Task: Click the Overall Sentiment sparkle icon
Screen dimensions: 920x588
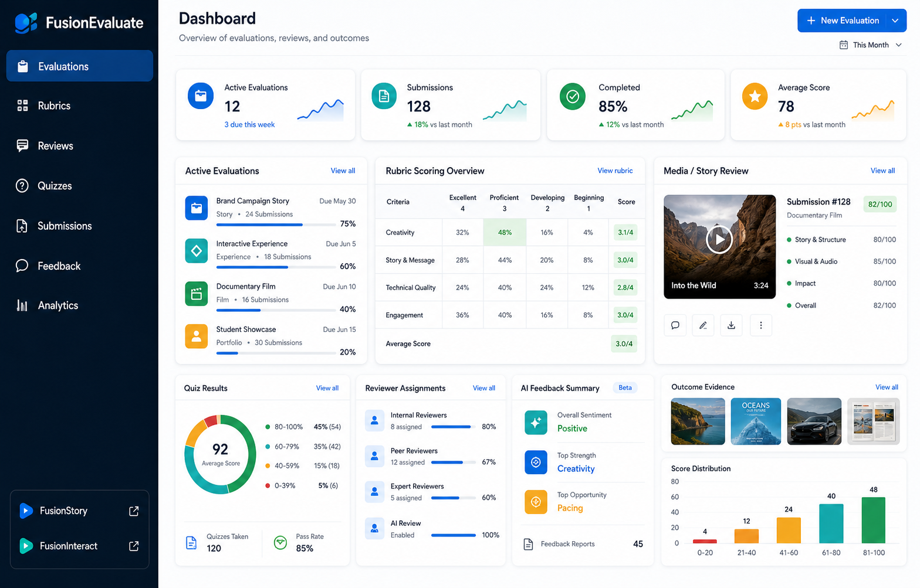Action: point(536,422)
